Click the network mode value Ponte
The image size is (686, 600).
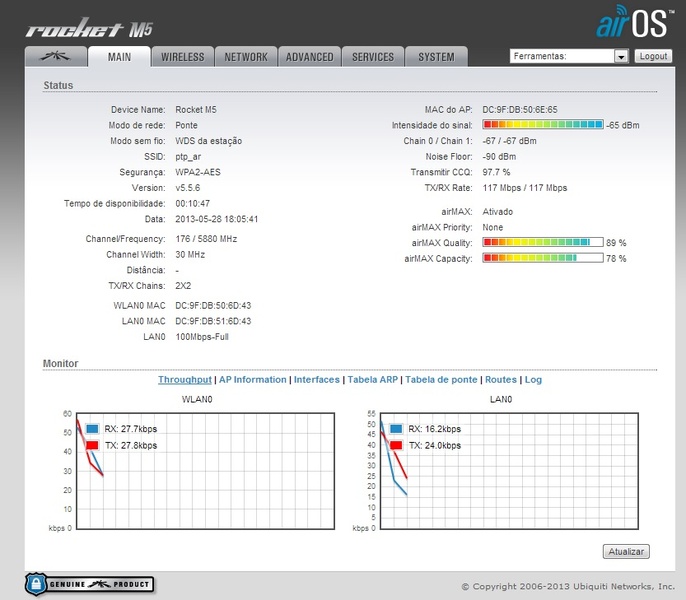coord(186,125)
